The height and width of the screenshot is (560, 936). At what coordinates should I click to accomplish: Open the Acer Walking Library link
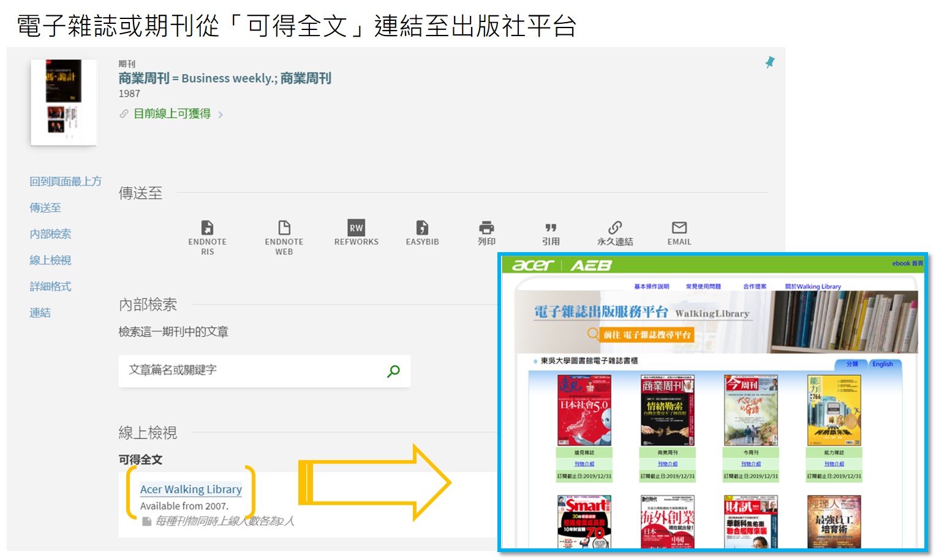coord(191,490)
